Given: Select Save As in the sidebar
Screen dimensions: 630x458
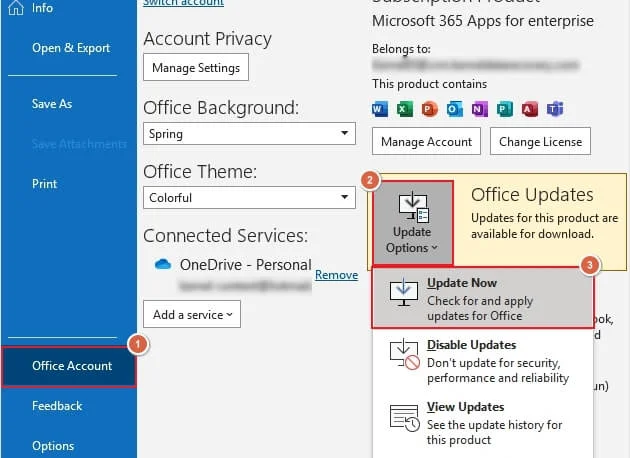Looking at the screenshot, I should pyautogui.click(x=52, y=104).
